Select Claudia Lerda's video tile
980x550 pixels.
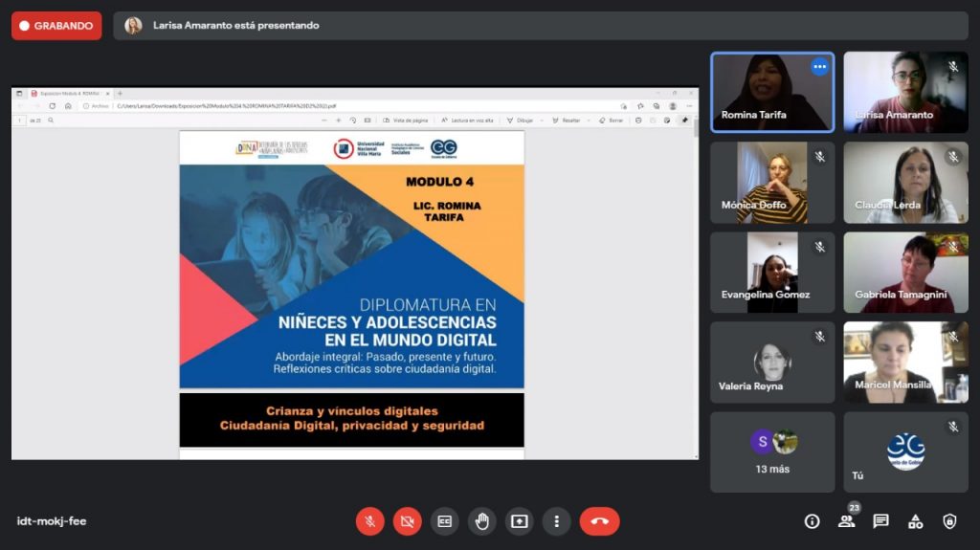tap(905, 183)
